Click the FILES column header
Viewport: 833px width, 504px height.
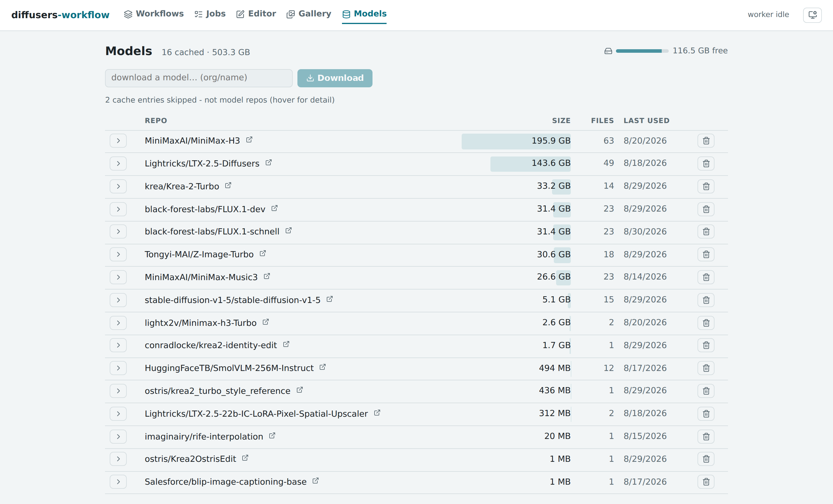602,121
